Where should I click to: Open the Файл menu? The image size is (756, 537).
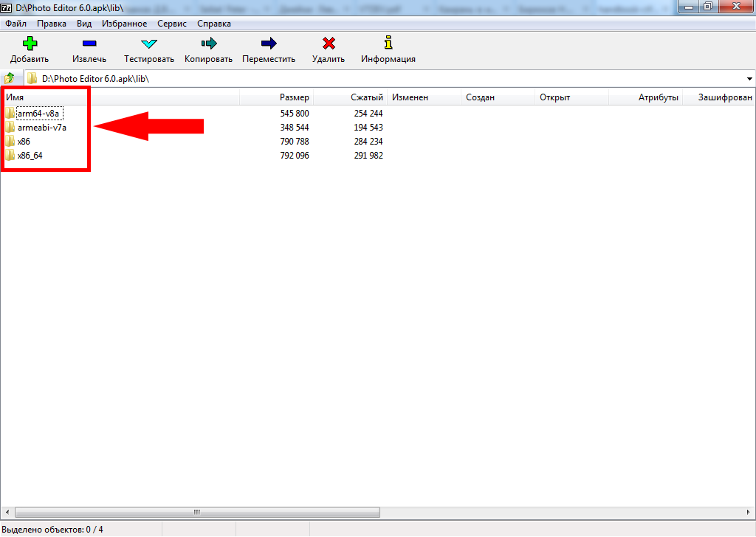(16, 24)
